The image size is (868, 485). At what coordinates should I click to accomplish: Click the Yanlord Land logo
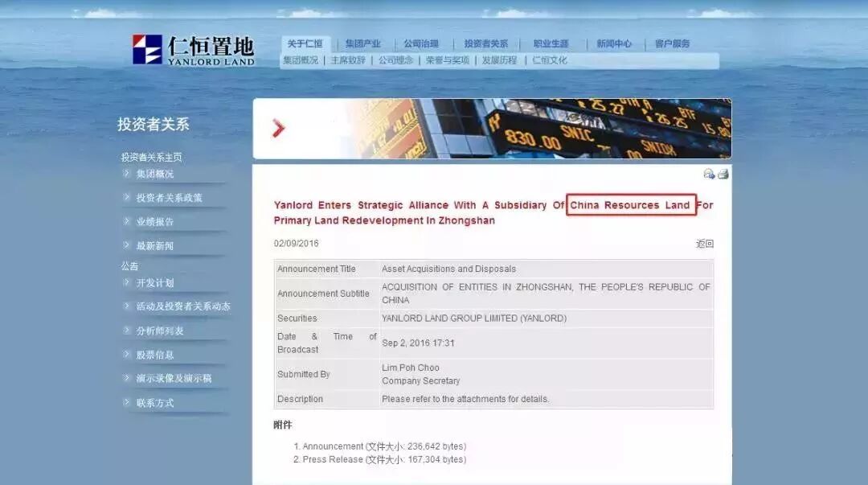pyautogui.click(x=193, y=50)
